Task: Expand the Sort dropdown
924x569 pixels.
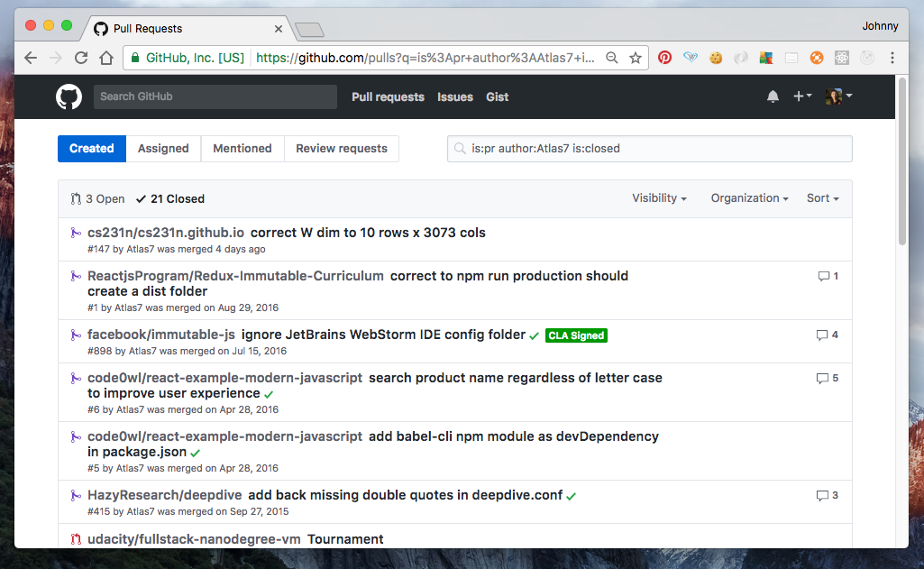Action: [x=823, y=198]
